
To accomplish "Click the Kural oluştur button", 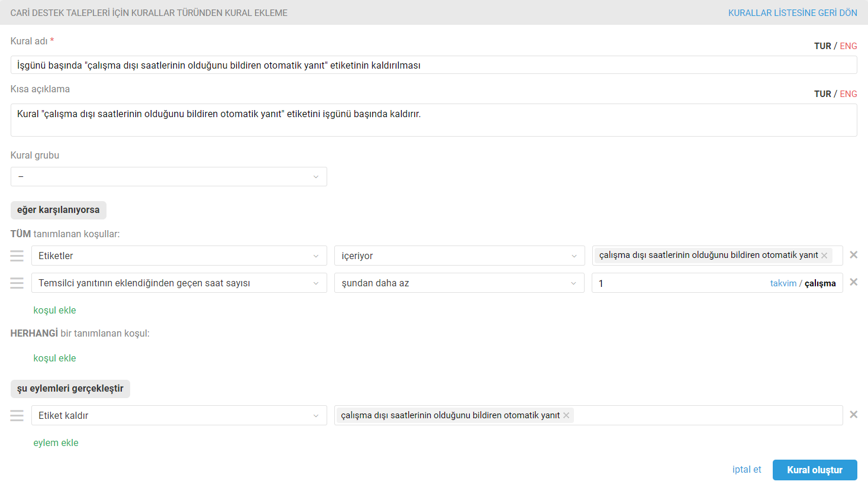I will (814, 470).
